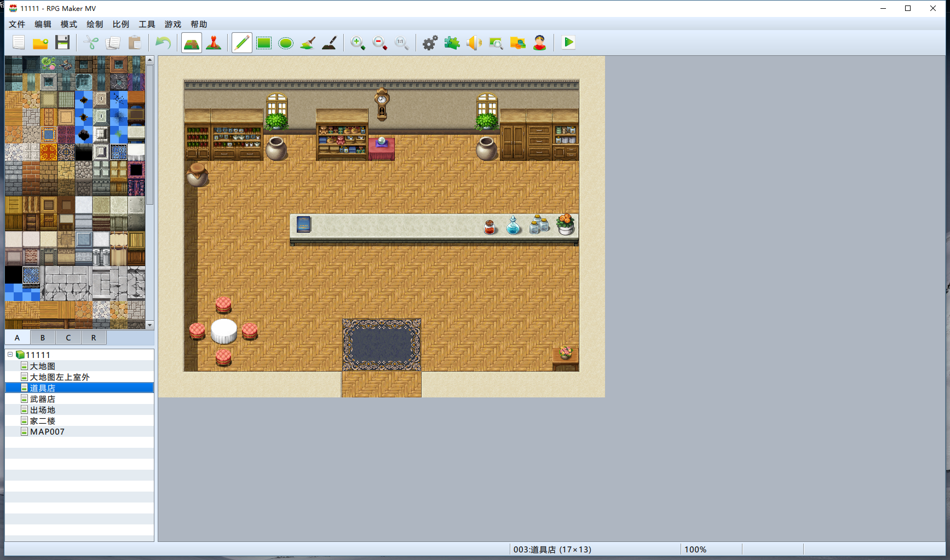Open the Plugin Manager puzzle icon
950x560 pixels.
(452, 43)
